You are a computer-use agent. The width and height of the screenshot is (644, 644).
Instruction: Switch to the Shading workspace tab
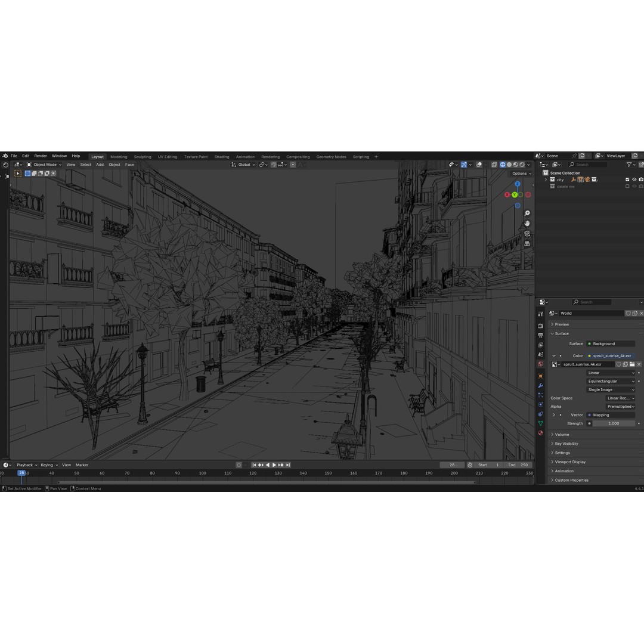[221, 156]
